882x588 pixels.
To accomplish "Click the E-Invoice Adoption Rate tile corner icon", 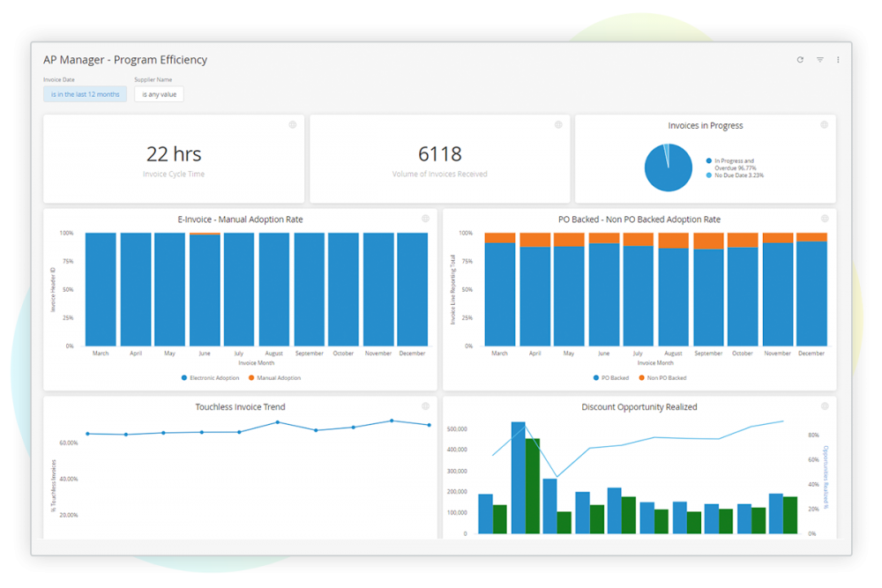I will coord(425,219).
